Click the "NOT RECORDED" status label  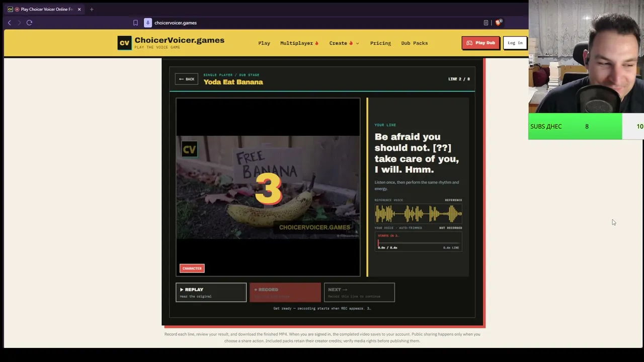click(x=450, y=228)
